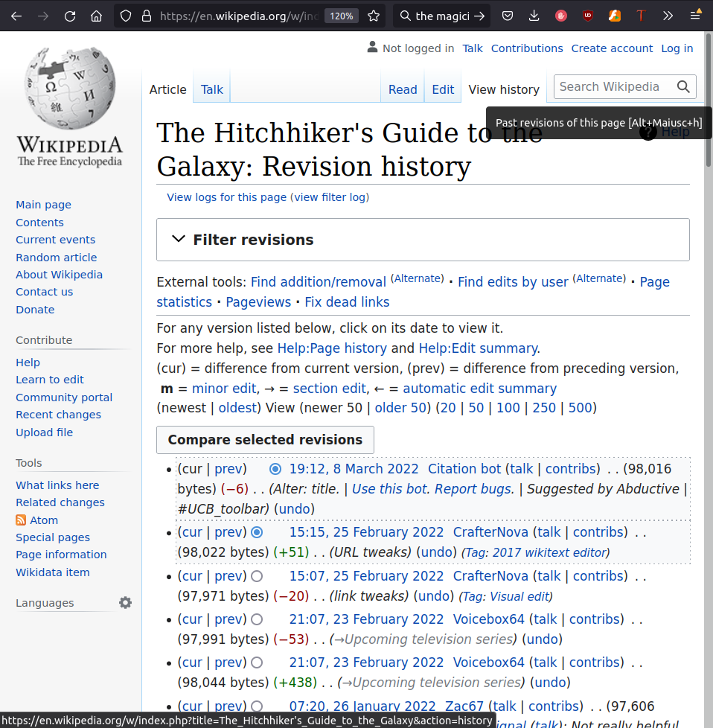Click the uBlock Origin shield extension icon
The height and width of the screenshot is (728, 713).
(588, 16)
